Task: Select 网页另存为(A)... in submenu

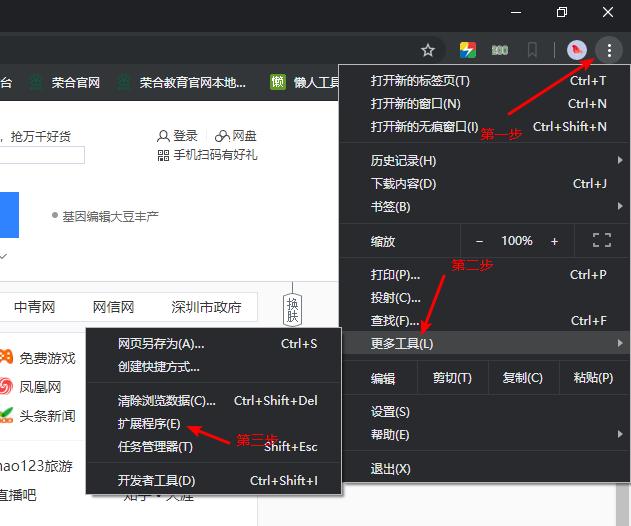Action: pyautogui.click(x=214, y=344)
